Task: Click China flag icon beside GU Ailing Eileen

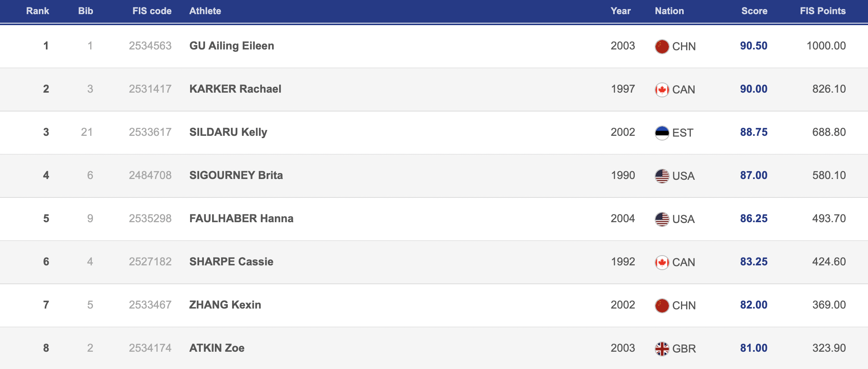Action: pyautogui.click(x=662, y=46)
